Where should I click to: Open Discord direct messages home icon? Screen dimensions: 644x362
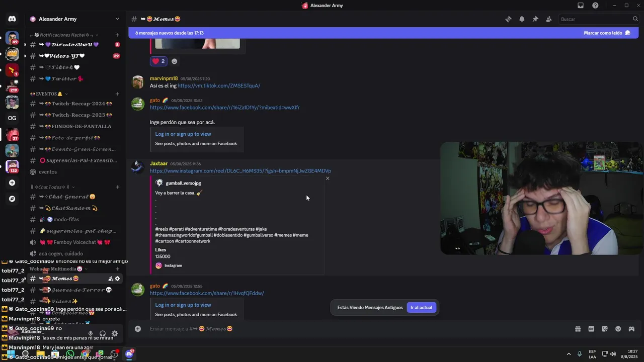(12, 19)
